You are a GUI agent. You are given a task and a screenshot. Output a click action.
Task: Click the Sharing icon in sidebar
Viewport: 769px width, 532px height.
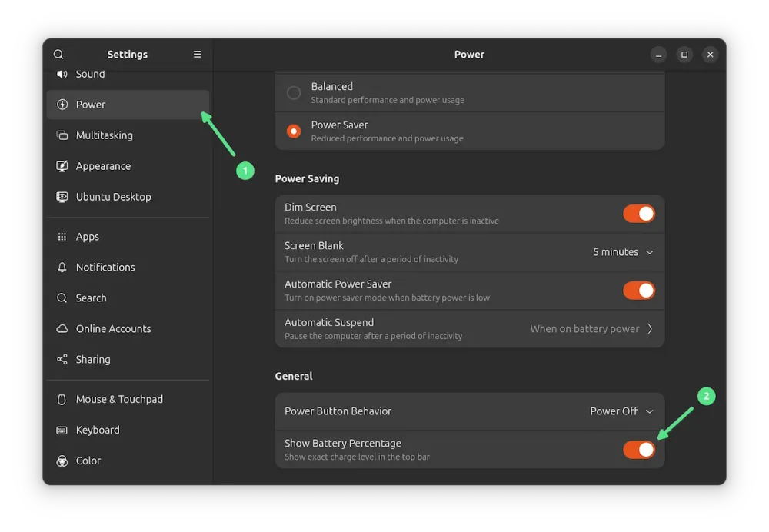point(62,360)
